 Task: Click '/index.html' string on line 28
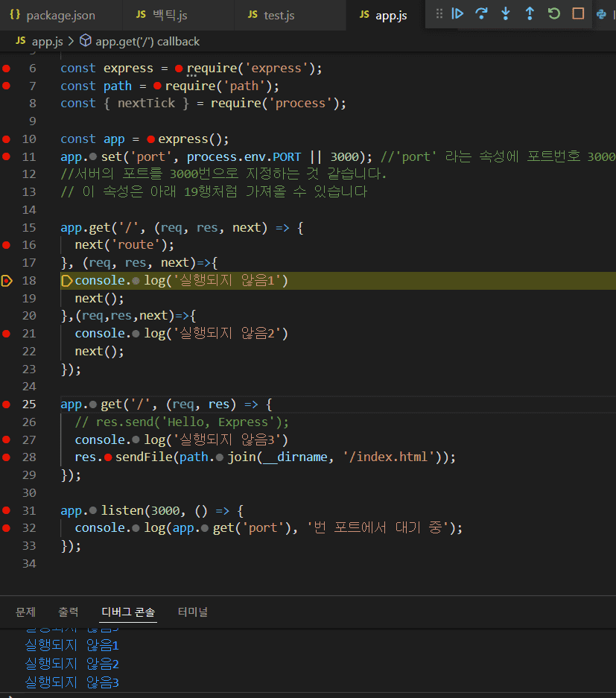(390, 457)
